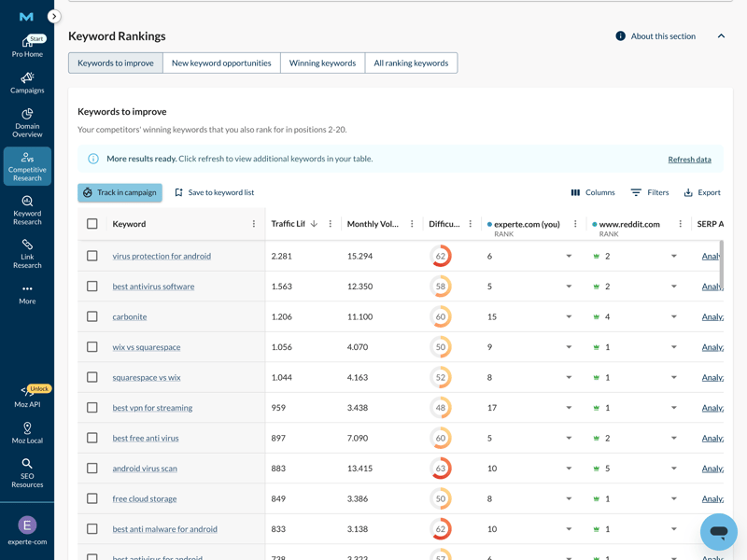Screen dimensions: 747x560
Task: Open reddit rank dropdown for wix vs squarespace
Action: tap(673, 347)
